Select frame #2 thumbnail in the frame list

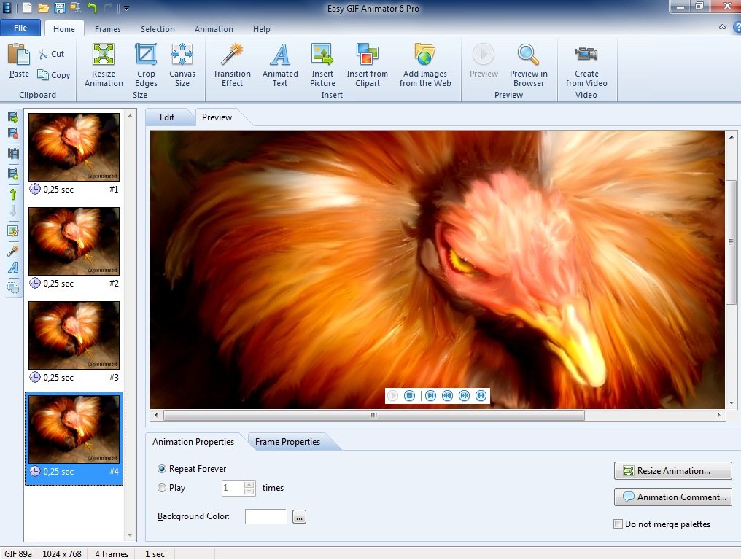point(74,241)
